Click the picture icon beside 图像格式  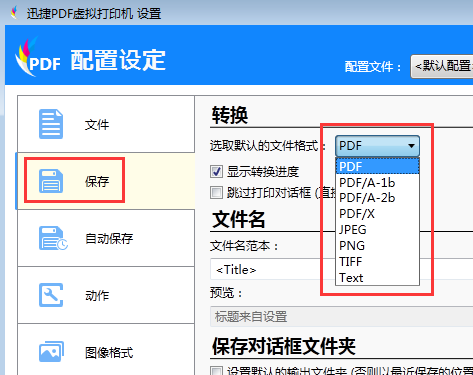click(51, 351)
